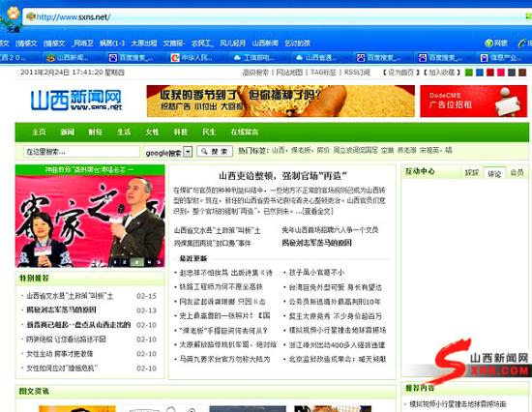Viewport: 532px width, 412px height.
Task: Click the 信息产业 tab favicon
Action: click(485, 58)
